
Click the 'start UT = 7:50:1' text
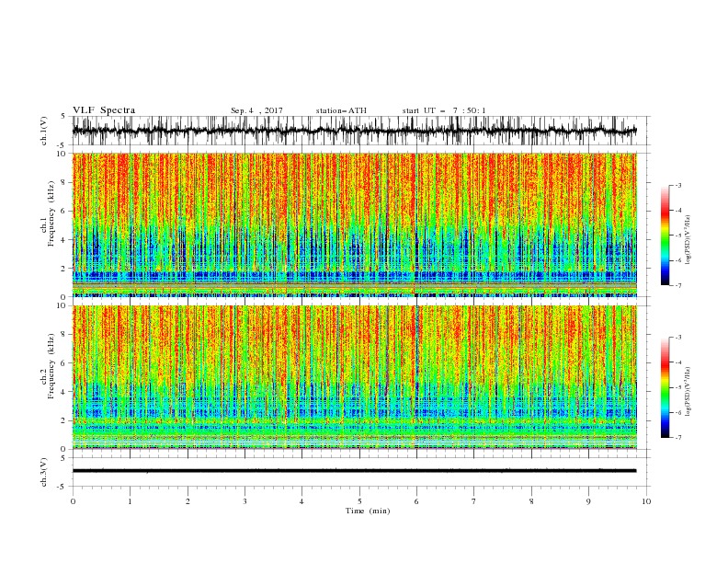click(444, 110)
